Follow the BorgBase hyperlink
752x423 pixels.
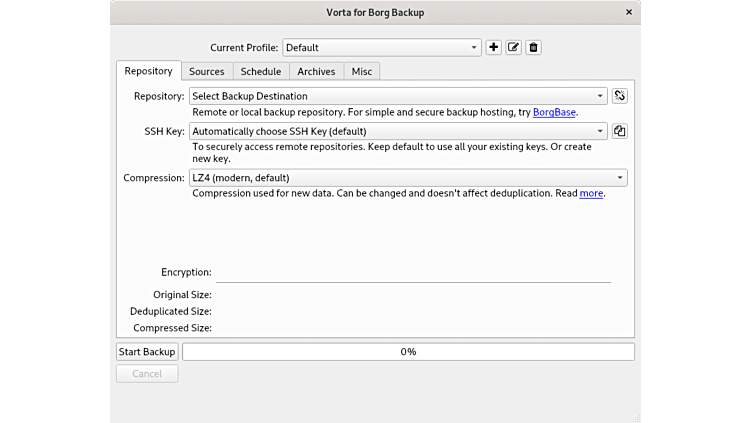[x=554, y=112]
